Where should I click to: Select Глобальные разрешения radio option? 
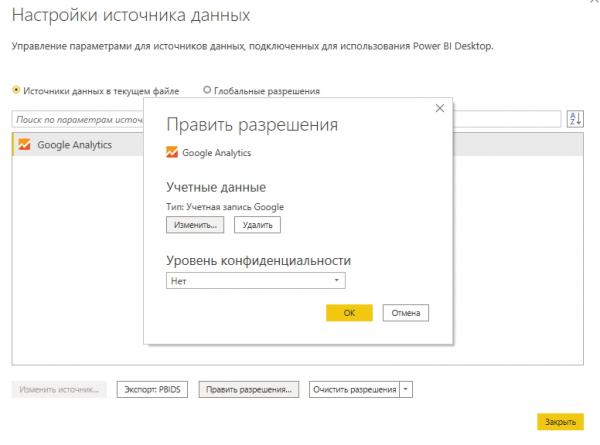pyautogui.click(x=207, y=90)
